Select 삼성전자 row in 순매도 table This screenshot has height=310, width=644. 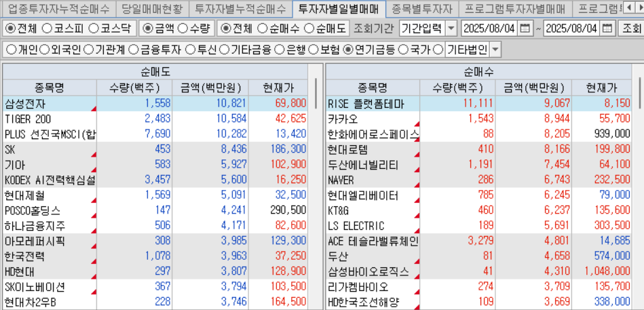pos(155,104)
